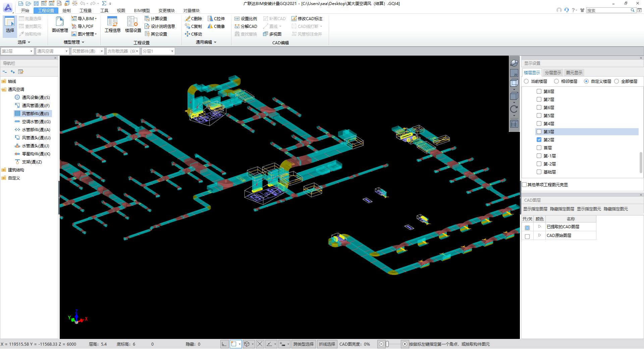Open 多视图 multi-view
Image resolution: width=644 pixels, height=349 pixels.
click(272, 34)
